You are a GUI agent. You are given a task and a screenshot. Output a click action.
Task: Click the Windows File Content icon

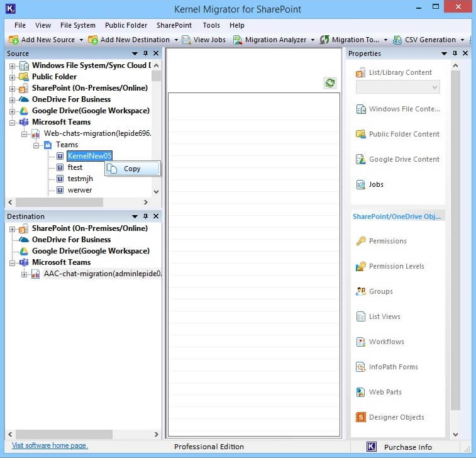[x=361, y=109]
